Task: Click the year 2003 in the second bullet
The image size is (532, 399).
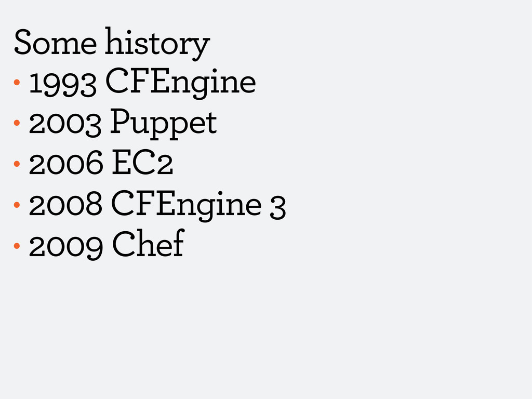Action: [65, 125]
